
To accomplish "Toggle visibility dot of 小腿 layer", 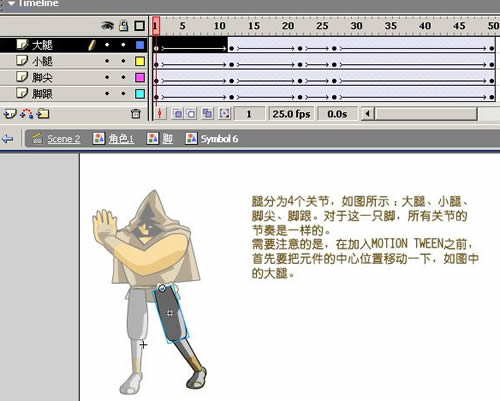I will coord(107,61).
